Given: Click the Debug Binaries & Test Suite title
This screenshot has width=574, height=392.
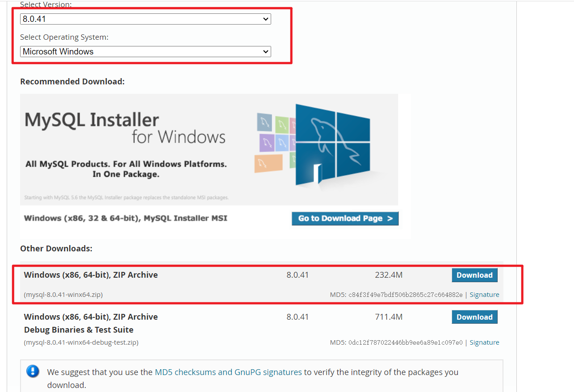Looking at the screenshot, I should pos(79,330).
